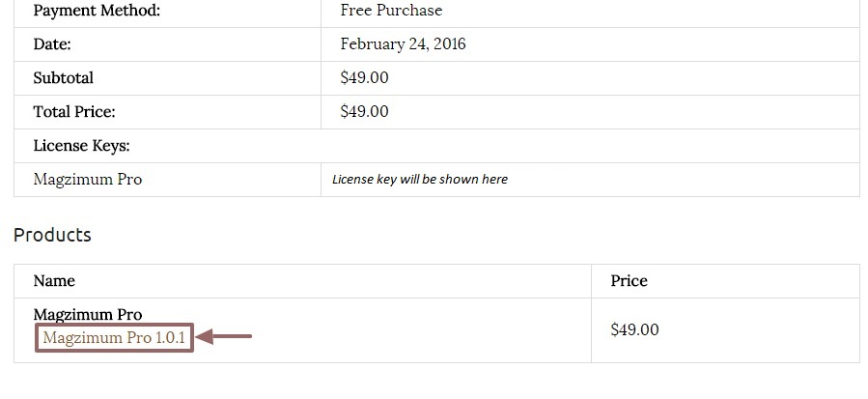Click the highlighted box around download link
The height and width of the screenshot is (399, 868).
(x=115, y=337)
